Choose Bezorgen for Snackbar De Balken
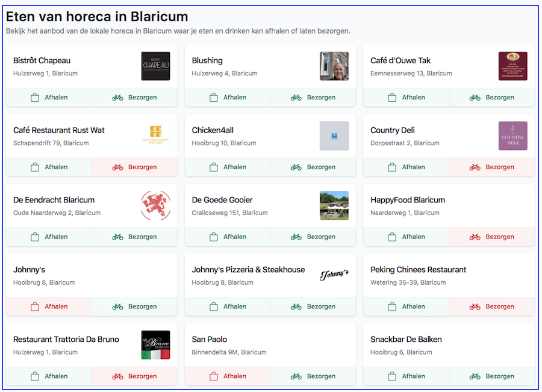 click(492, 376)
